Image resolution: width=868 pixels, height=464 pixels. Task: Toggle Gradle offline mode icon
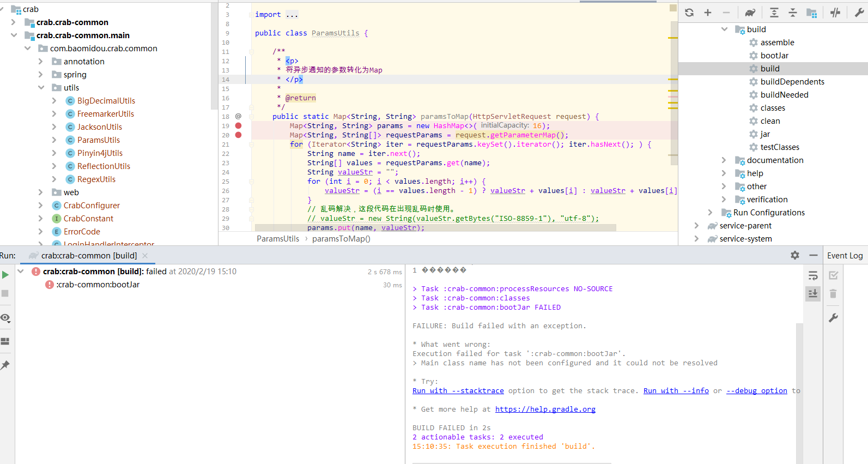point(835,13)
